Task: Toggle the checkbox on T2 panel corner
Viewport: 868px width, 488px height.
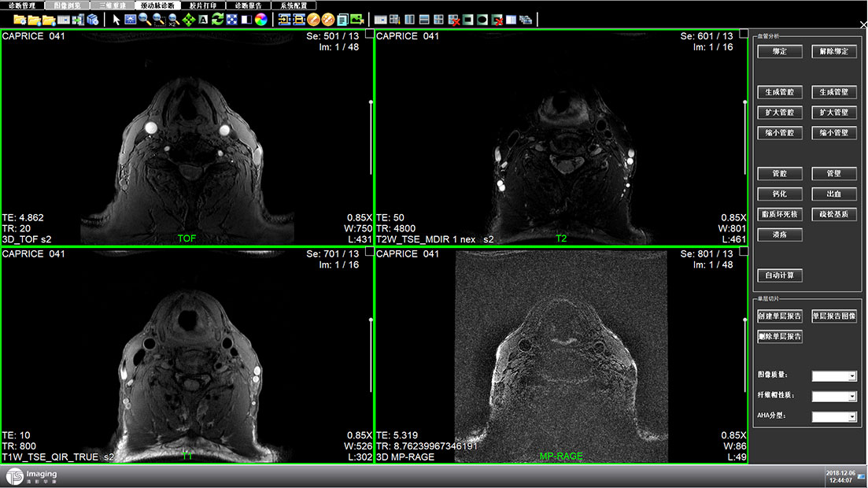Action: pos(744,34)
